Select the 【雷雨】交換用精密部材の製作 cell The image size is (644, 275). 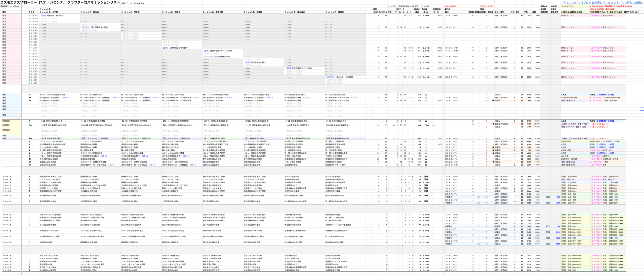(x=175, y=48)
